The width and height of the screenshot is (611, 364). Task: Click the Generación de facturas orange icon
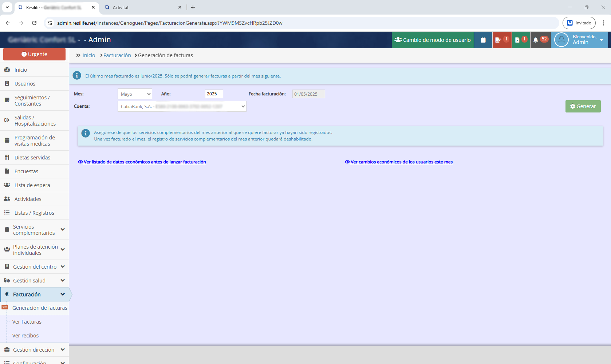tap(5, 307)
